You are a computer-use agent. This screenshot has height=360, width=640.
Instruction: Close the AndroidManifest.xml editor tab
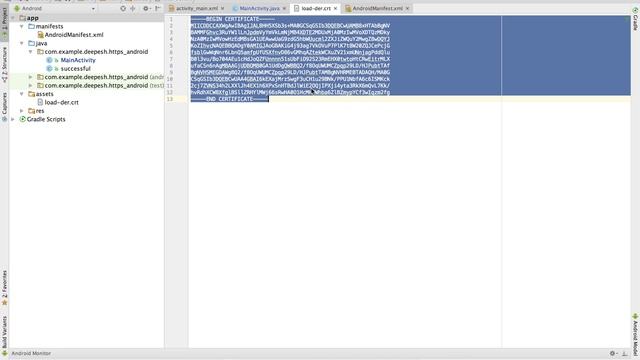407,8
